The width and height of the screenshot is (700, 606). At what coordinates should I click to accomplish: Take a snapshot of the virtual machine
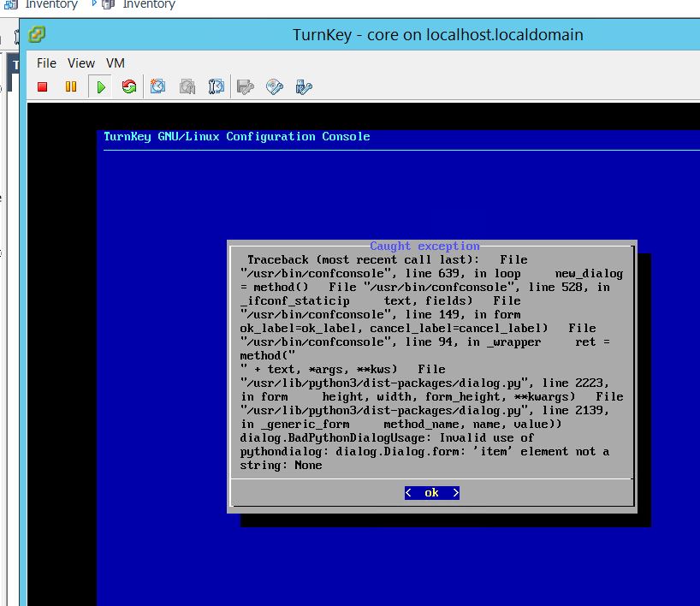click(x=158, y=86)
